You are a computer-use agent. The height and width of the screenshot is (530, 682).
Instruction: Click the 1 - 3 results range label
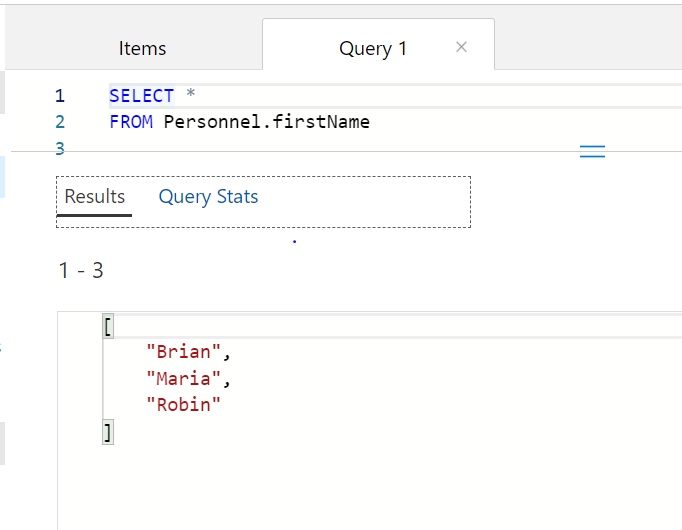click(80, 270)
